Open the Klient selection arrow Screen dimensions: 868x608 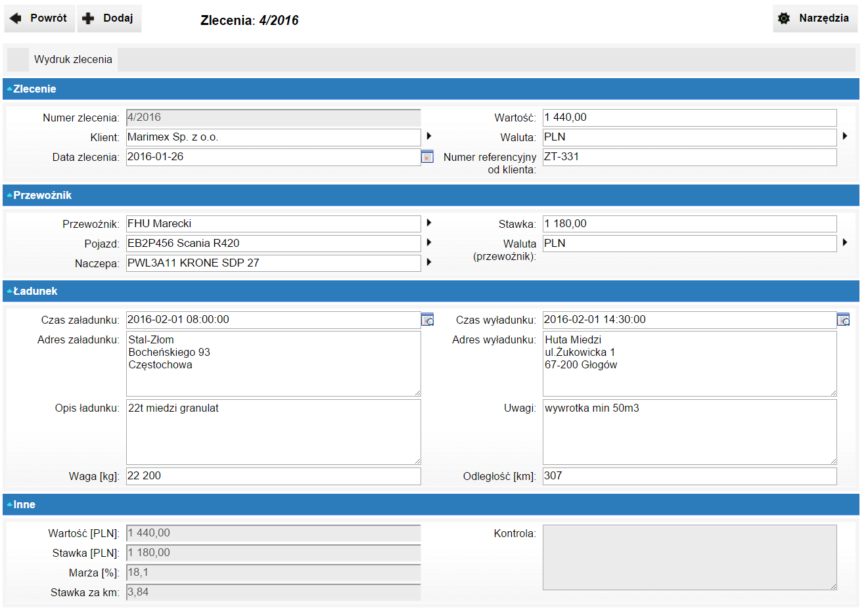click(x=428, y=137)
